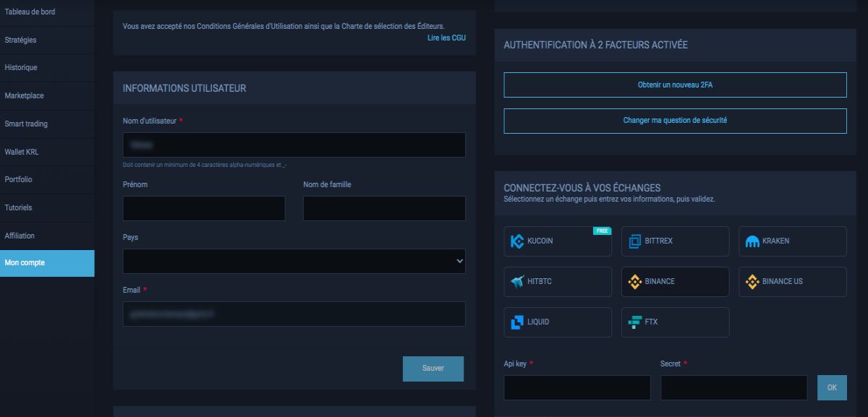The image size is (868, 417).
Task: Click OK button next to Secret
Action: pos(832,387)
